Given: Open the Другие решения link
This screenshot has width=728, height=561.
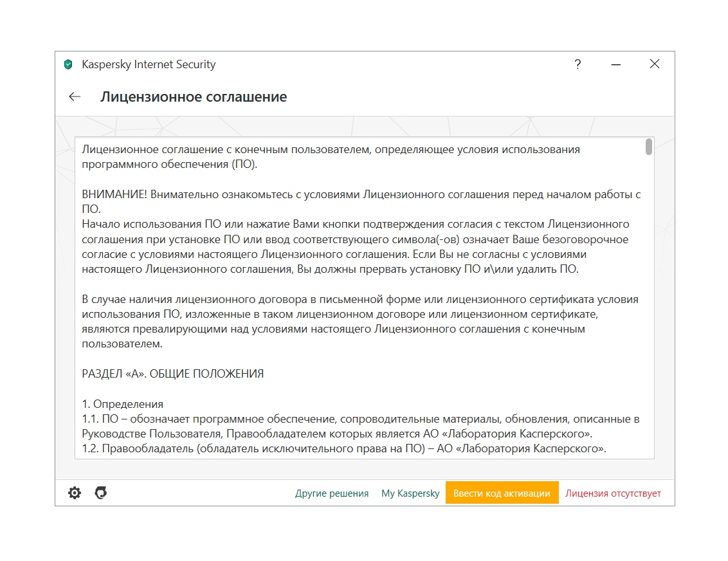Looking at the screenshot, I should coord(331,493).
